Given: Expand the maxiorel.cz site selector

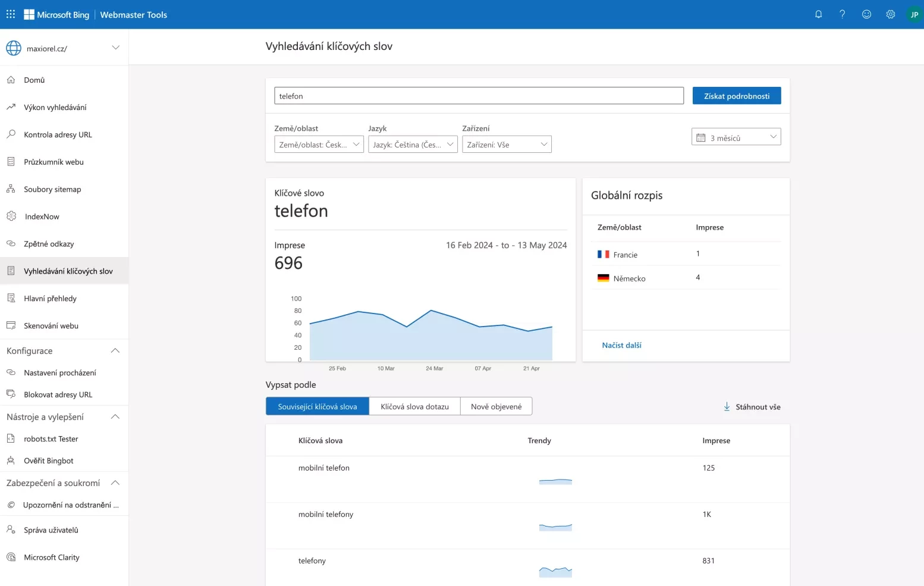Looking at the screenshot, I should [x=116, y=48].
